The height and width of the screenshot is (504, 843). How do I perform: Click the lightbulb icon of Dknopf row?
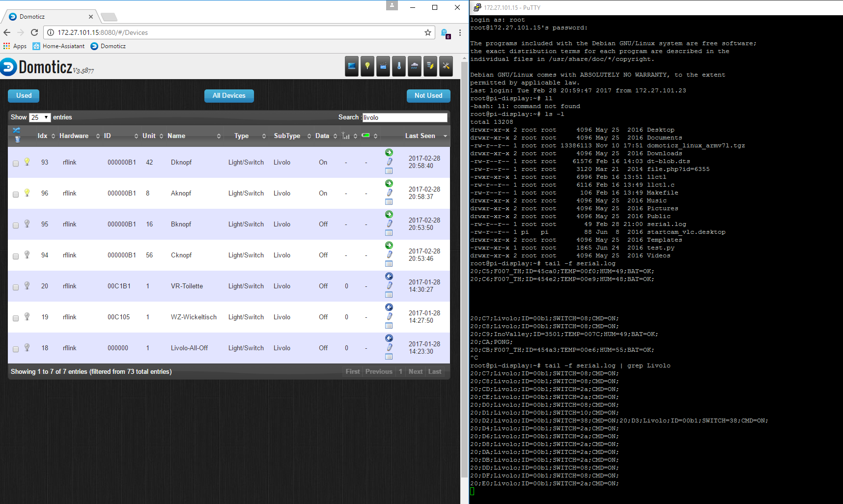click(x=27, y=162)
